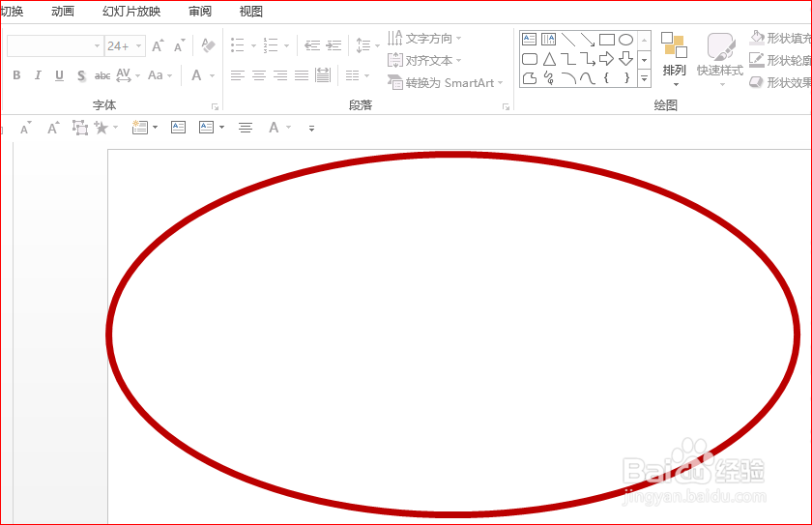Open font color dropdown arrow in ribbon

tap(212, 75)
